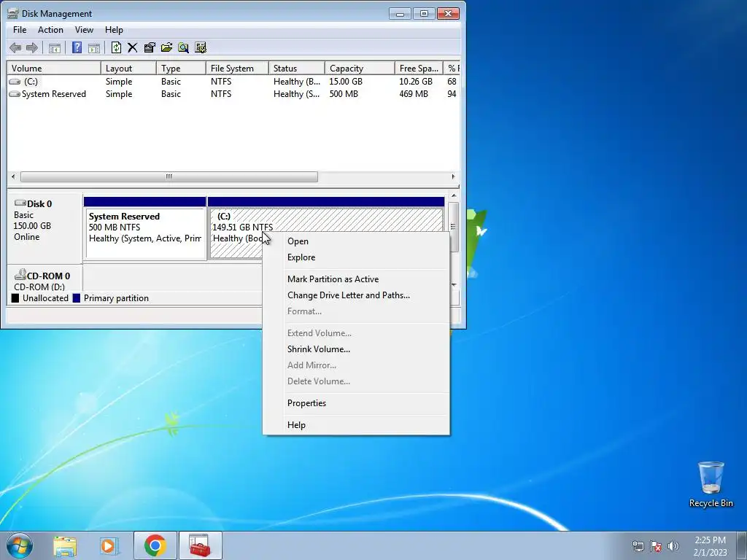Click the horizontal scrollbar thumb
This screenshot has width=747, height=560.
pyautogui.click(x=169, y=176)
